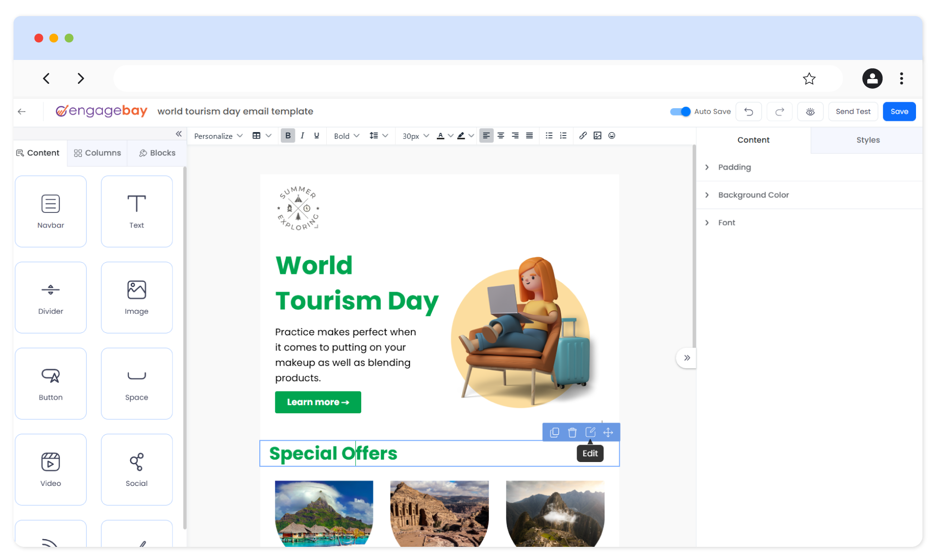Disable the Auto Save toggle

pyautogui.click(x=680, y=112)
